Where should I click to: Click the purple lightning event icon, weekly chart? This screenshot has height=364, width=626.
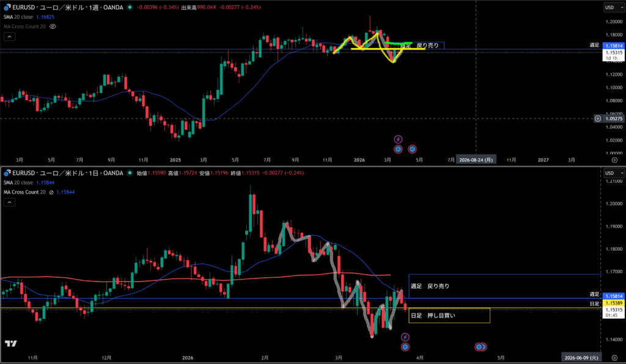click(x=398, y=139)
